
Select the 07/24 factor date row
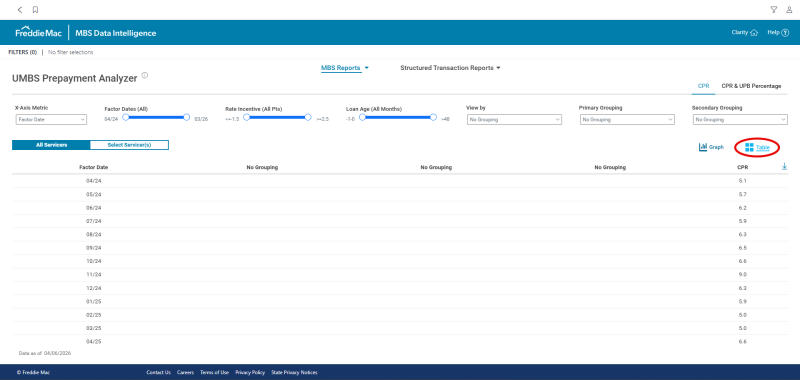tap(400, 221)
